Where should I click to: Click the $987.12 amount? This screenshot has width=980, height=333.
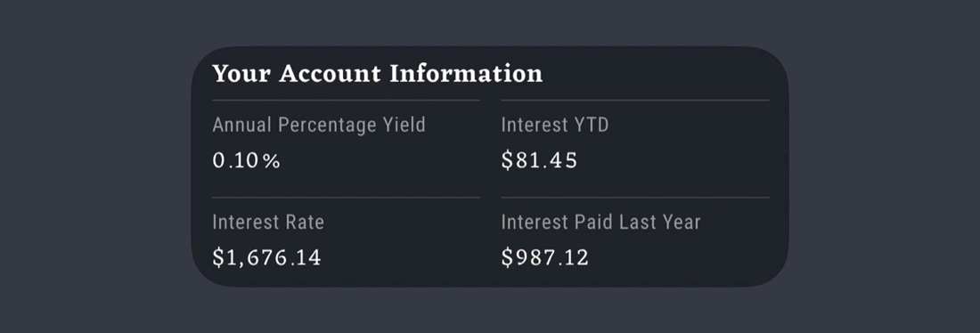click(x=545, y=258)
